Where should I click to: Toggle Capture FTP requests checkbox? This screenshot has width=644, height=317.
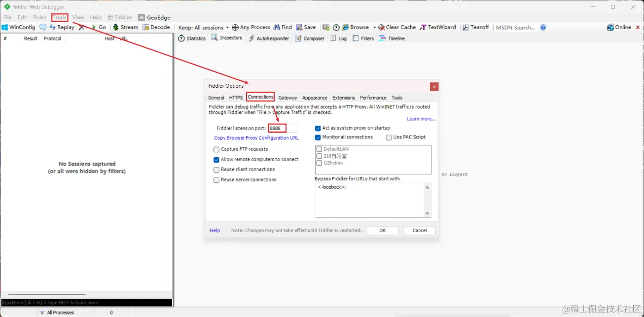pos(216,149)
